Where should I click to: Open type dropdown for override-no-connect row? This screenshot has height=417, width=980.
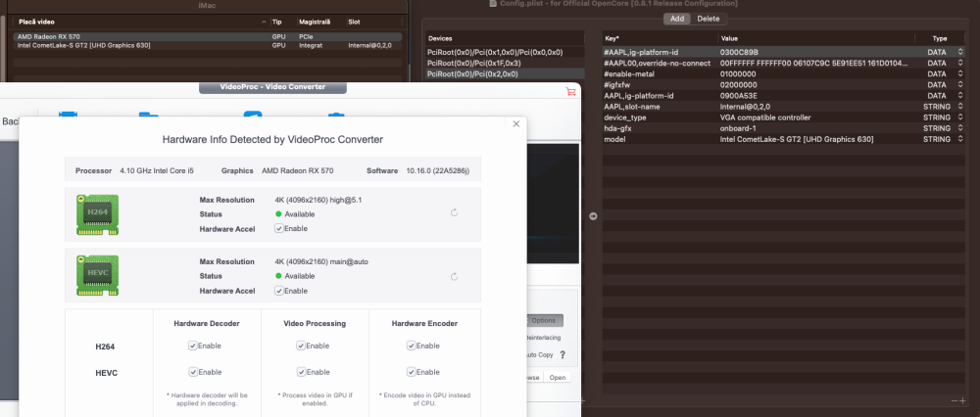click(960, 63)
